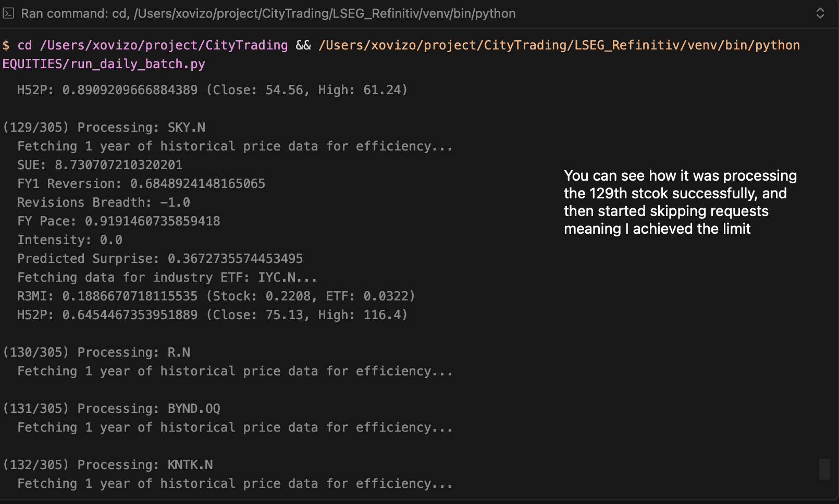Screen dimensions: 839x504
Task: Click the "Revisions Breadth: -1.0" line
Action: [103, 203]
